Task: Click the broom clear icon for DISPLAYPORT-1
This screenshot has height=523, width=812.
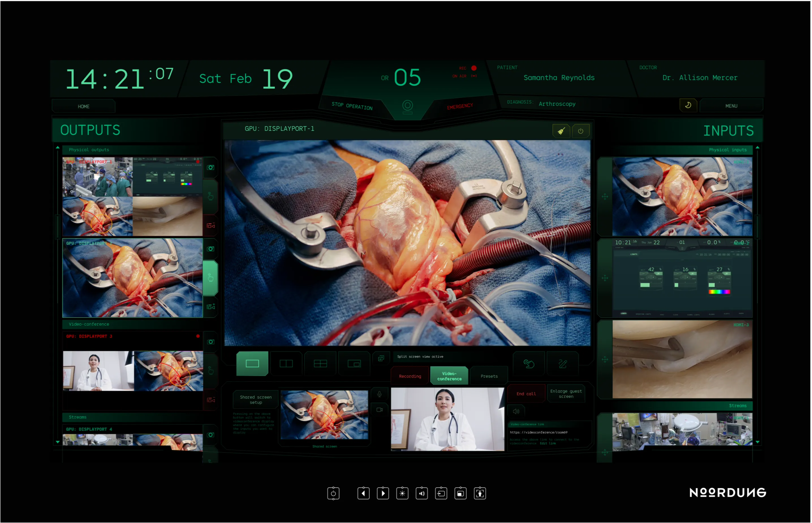Action: coord(561,131)
